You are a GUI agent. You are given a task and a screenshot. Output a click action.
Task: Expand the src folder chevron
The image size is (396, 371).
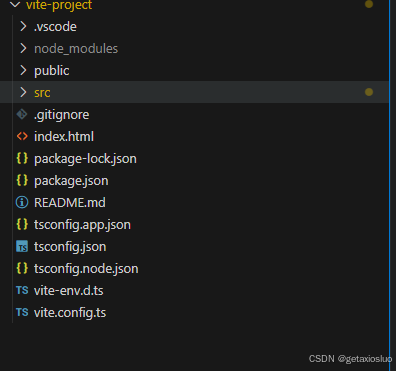click(x=23, y=92)
